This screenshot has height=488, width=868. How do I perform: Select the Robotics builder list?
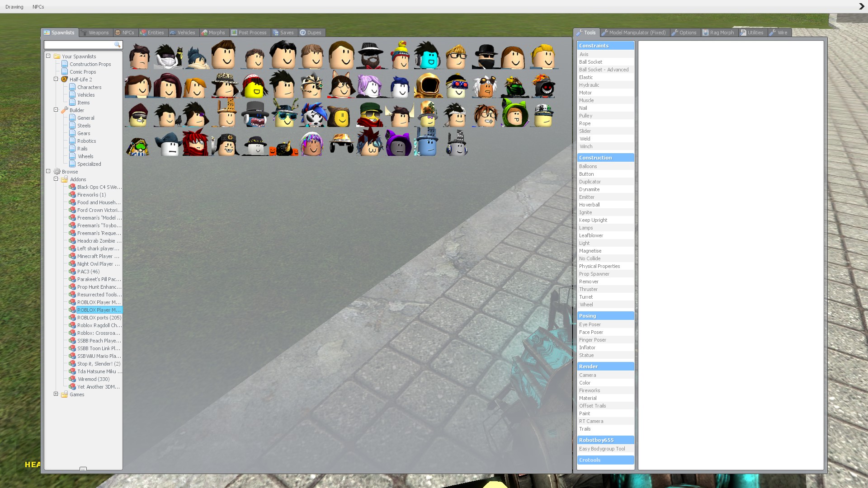86,141
